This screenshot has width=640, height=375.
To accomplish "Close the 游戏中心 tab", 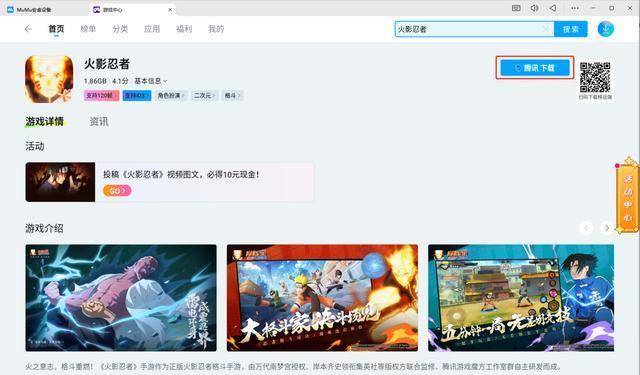I will pyautogui.click(x=170, y=9).
